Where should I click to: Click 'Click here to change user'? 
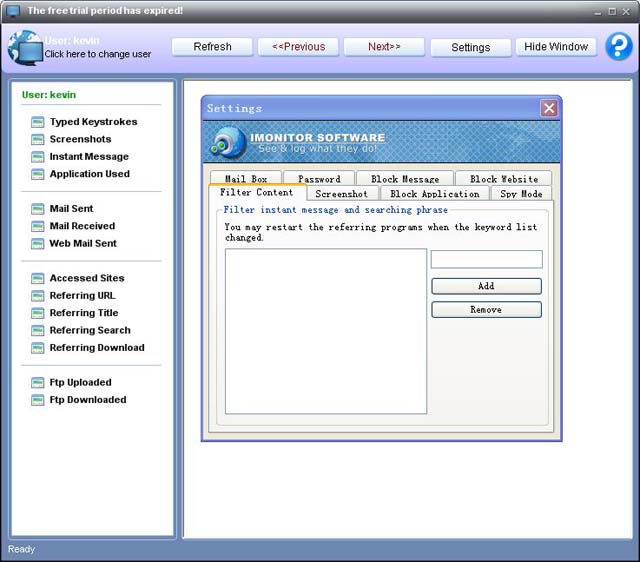click(x=98, y=54)
